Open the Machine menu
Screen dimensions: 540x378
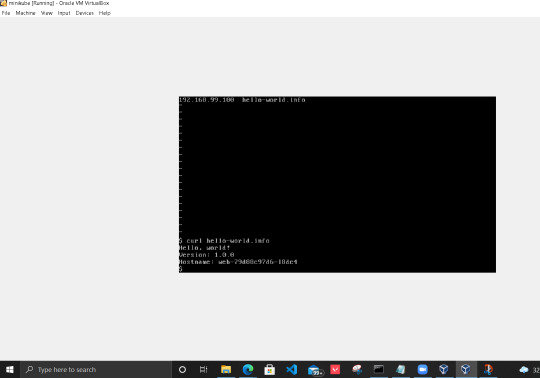(25, 13)
